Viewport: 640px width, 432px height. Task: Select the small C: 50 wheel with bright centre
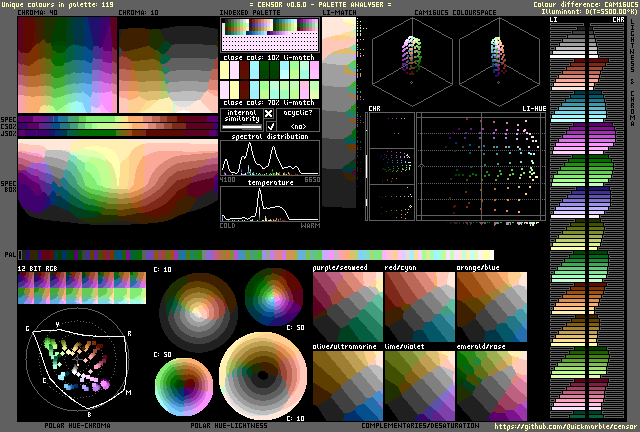(274, 297)
